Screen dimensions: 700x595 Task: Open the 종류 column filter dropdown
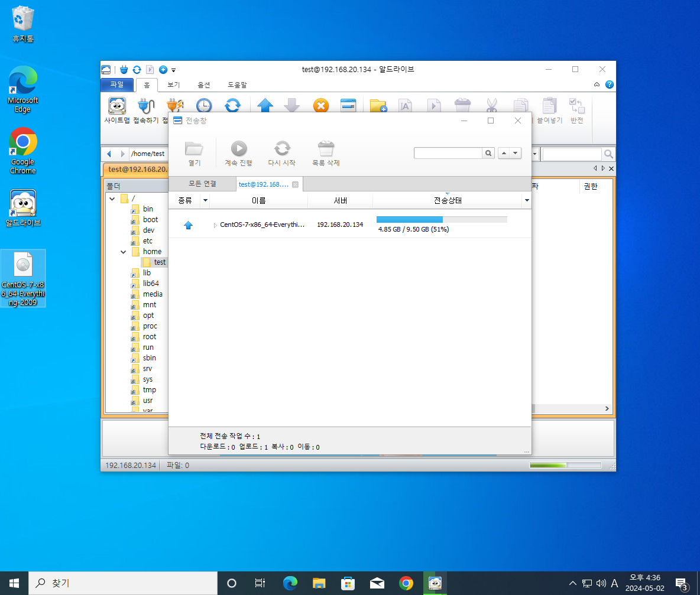(205, 200)
